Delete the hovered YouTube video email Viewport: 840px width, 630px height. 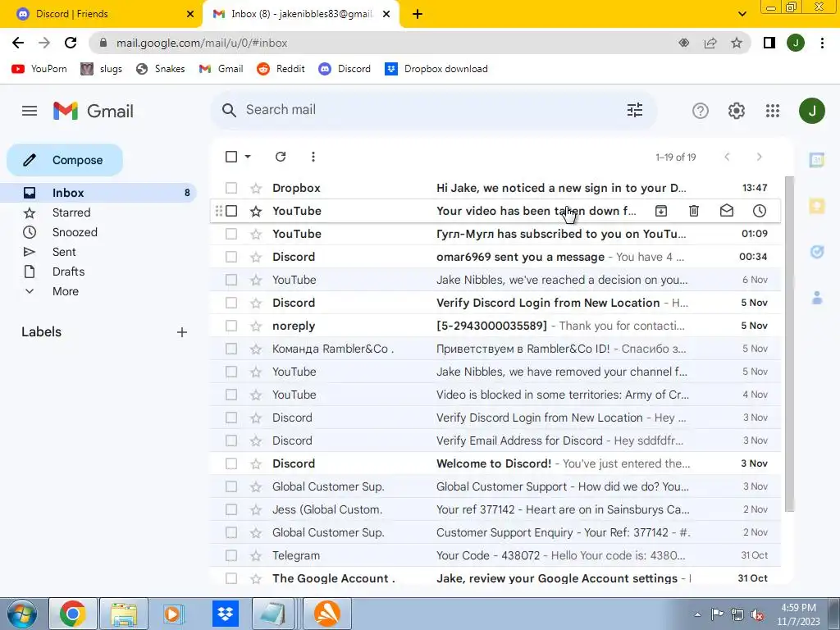[694, 211]
